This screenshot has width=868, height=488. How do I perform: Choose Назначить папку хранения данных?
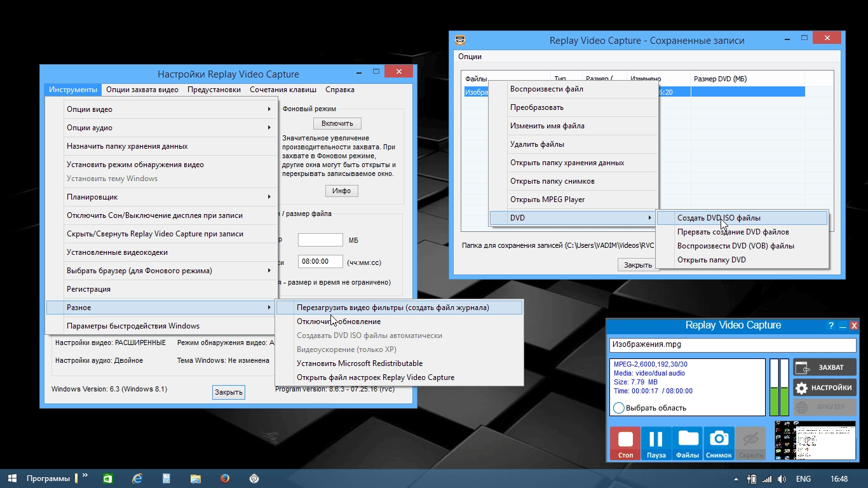[x=162, y=146]
